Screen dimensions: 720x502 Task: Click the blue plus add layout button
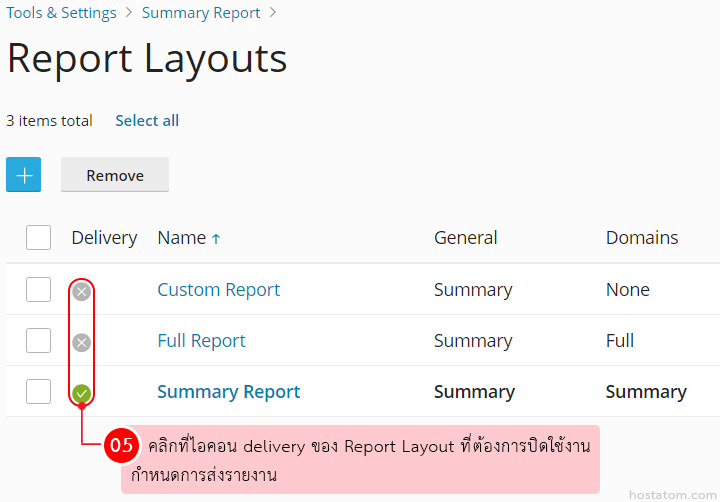tap(23, 175)
